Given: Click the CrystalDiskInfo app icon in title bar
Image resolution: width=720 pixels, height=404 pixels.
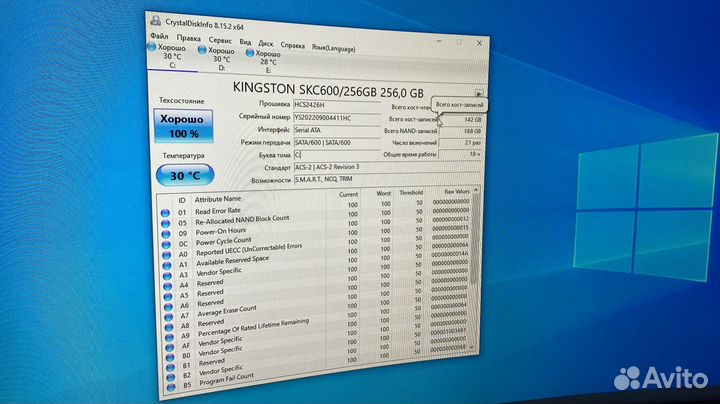Looking at the screenshot, I should click(156, 20).
